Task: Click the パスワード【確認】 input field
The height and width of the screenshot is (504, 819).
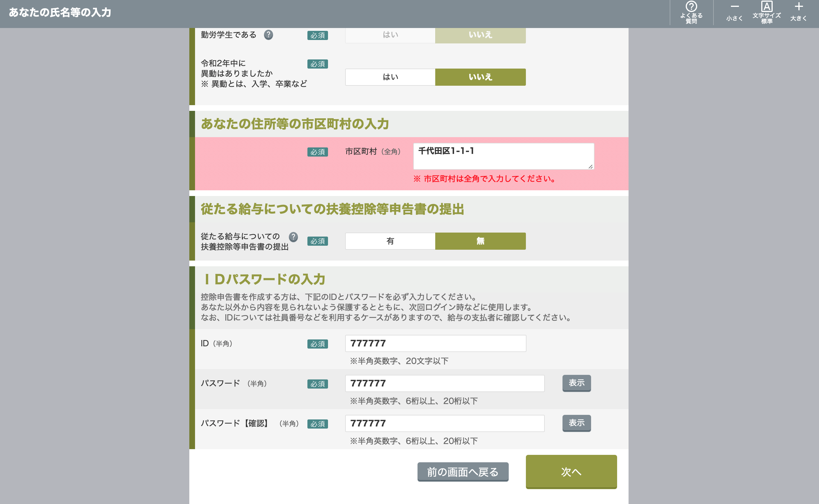Action: [x=444, y=423]
